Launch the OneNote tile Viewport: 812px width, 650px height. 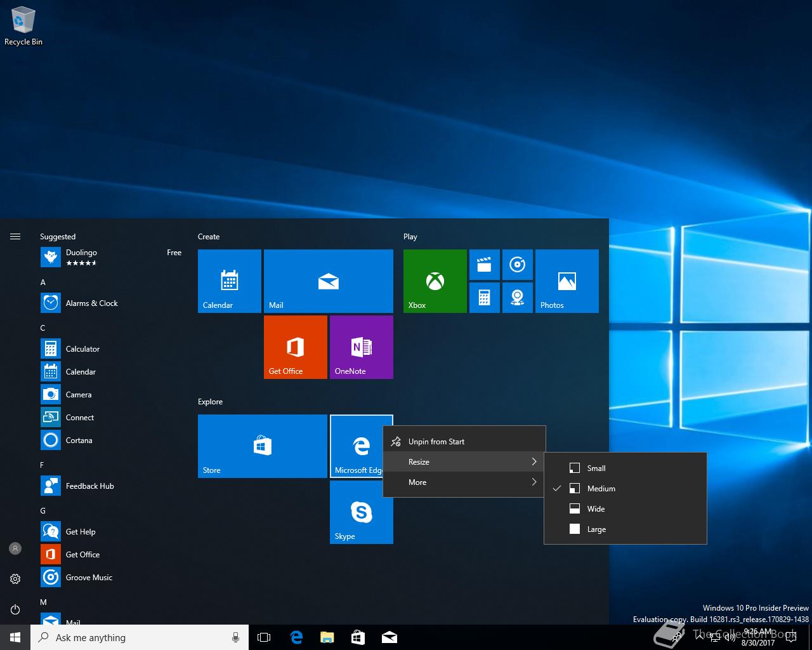[361, 347]
